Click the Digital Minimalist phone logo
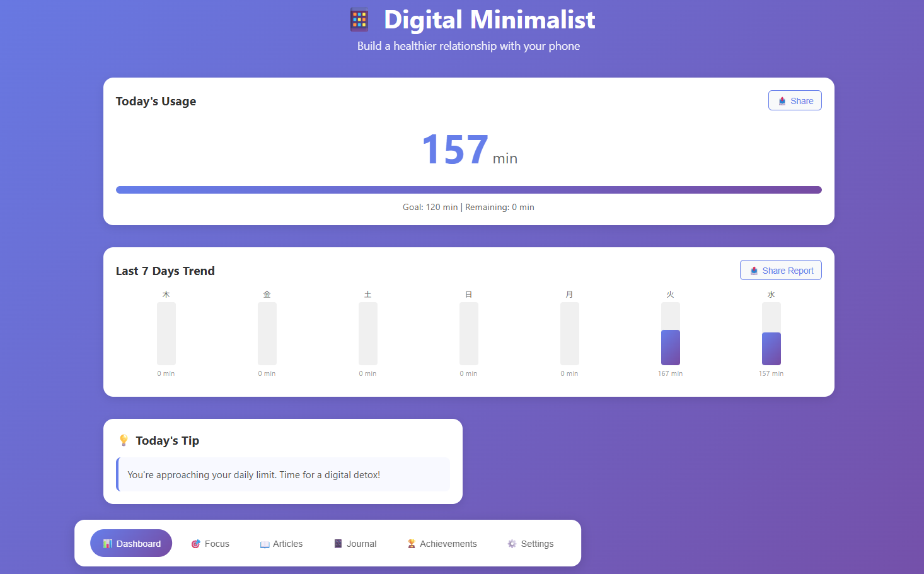Screen dimensions: 924x574 359,20
